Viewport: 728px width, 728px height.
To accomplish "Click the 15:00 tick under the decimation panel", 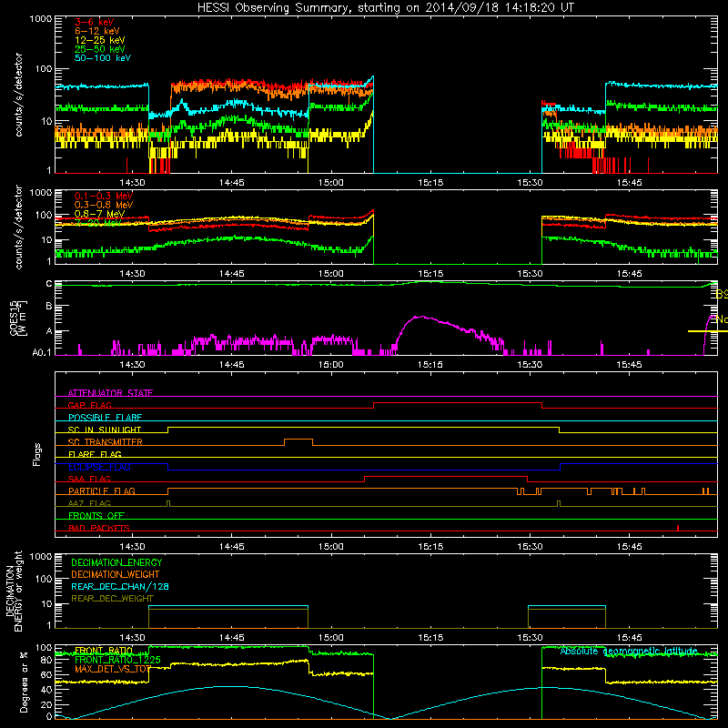I will tap(331, 638).
